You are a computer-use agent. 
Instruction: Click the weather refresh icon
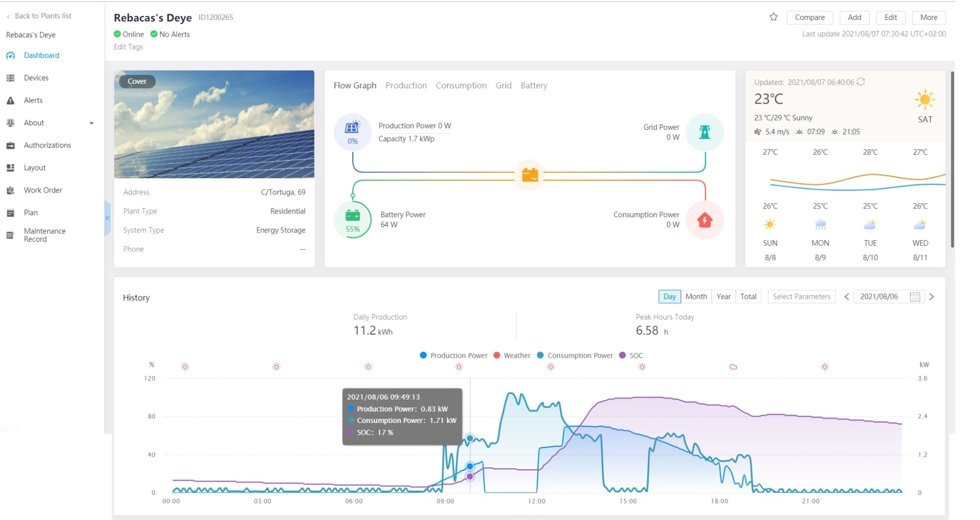[861, 82]
